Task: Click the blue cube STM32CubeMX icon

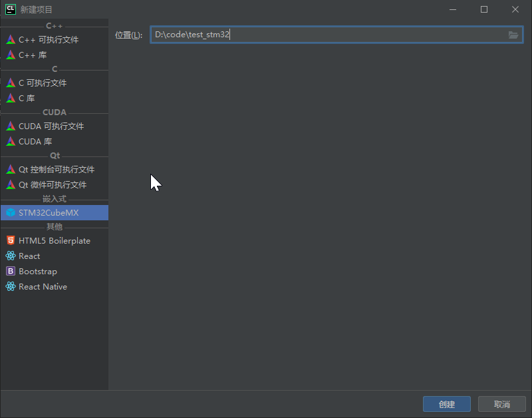Action: [11, 212]
